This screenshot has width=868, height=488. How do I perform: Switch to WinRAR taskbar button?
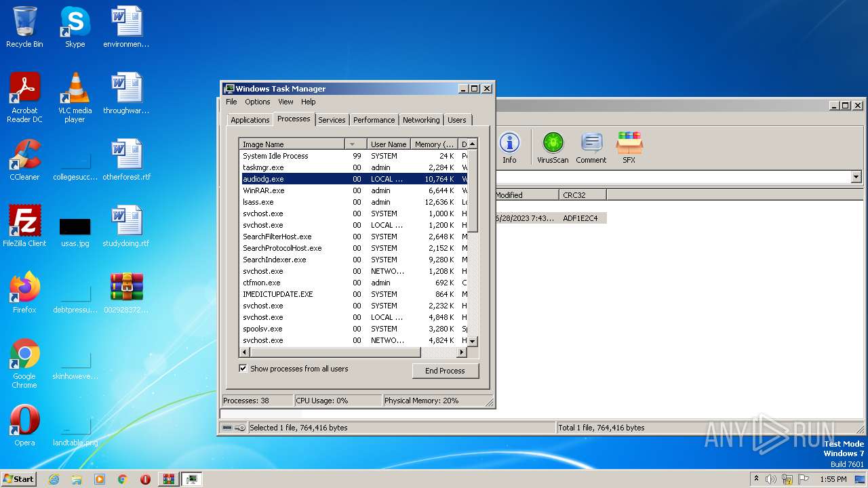[169, 479]
